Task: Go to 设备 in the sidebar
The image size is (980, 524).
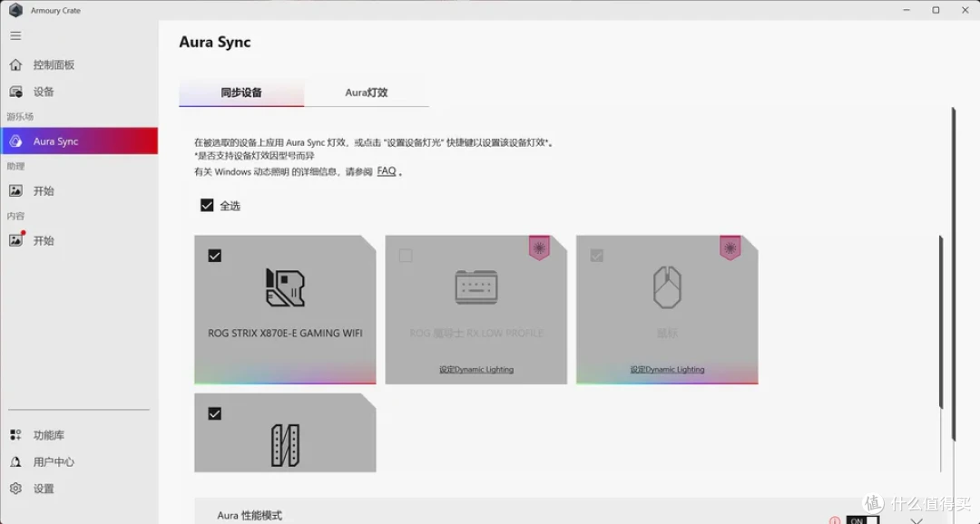Action: tap(44, 92)
